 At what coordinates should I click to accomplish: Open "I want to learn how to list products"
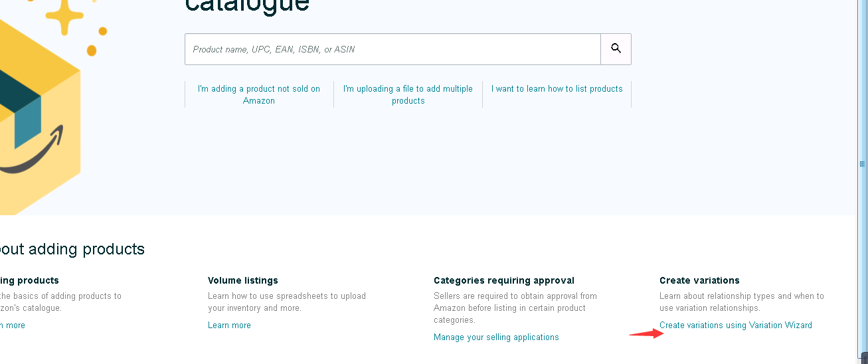(557, 88)
